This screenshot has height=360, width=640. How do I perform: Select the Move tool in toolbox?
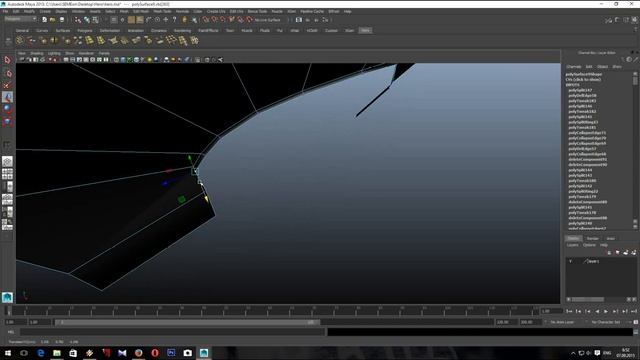point(7,97)
